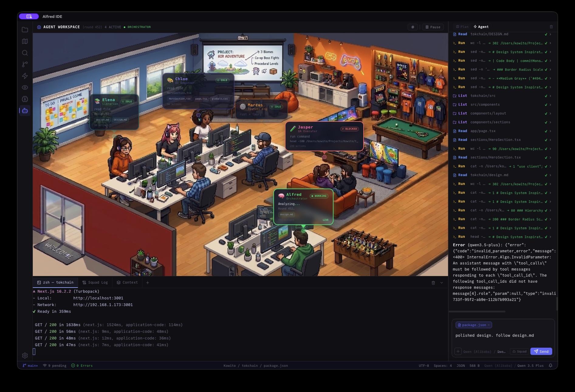The image size is (575, 392).
Task: Switch to the Squad Log tab
Action: [95, 282]
